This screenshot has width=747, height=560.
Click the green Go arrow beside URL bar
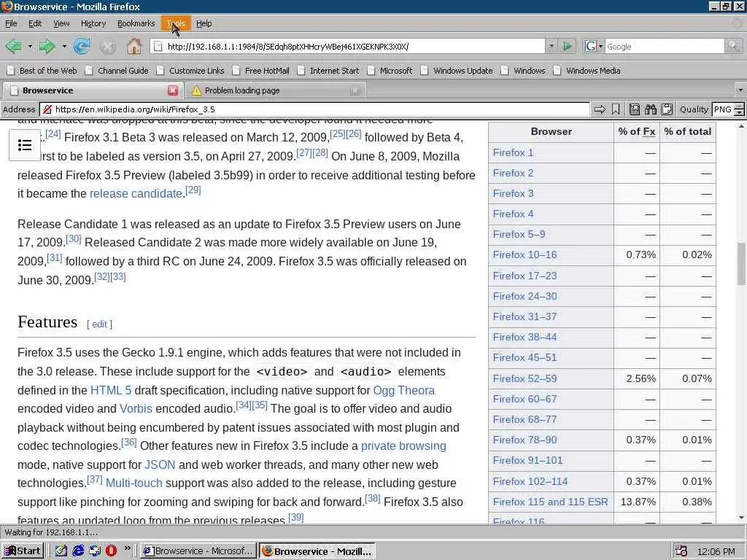tap(568, 46)
